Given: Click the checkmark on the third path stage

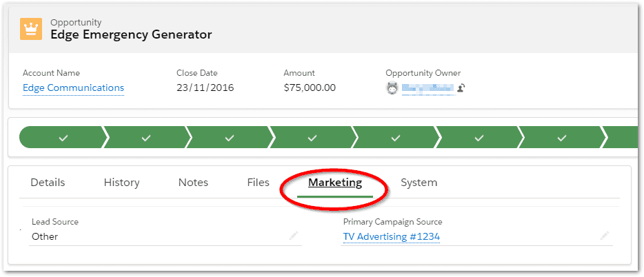Looking at the screenshot, I should point(230,138).
